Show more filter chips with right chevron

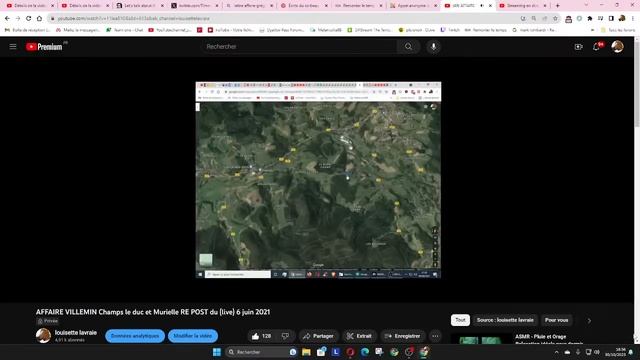[589, 320]
